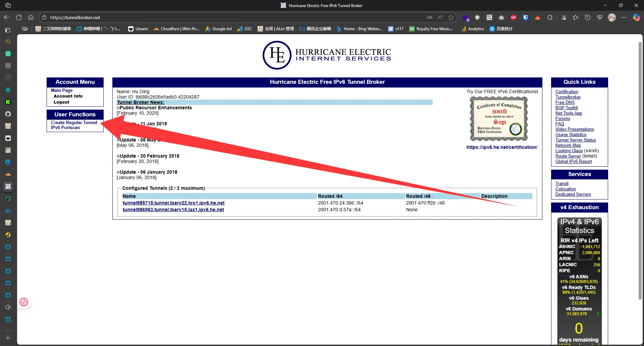644x346 pixels.
Task: Expand the Update 20 February 2018 entry
Action: [118, 156]
